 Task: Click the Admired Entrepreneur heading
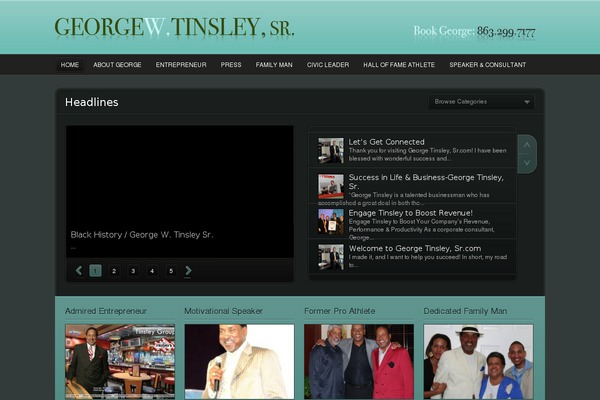coord(106,311)
